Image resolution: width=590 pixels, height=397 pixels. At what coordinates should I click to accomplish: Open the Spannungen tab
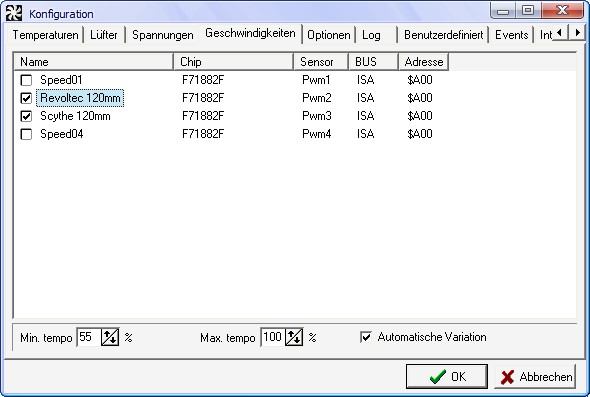click(x=163, y=35)
